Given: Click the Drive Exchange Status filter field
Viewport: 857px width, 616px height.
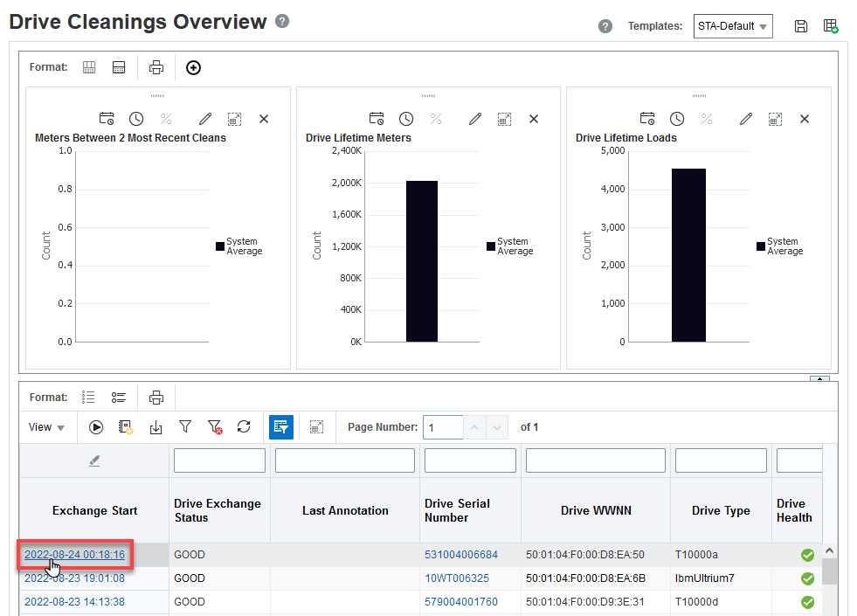Looking at the screenshot, I should pos(220,460).
